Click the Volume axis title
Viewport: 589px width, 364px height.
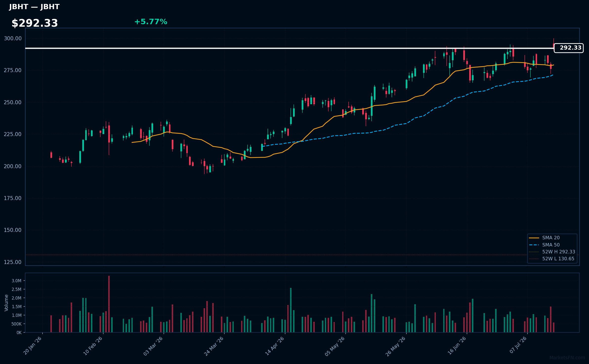6,303
